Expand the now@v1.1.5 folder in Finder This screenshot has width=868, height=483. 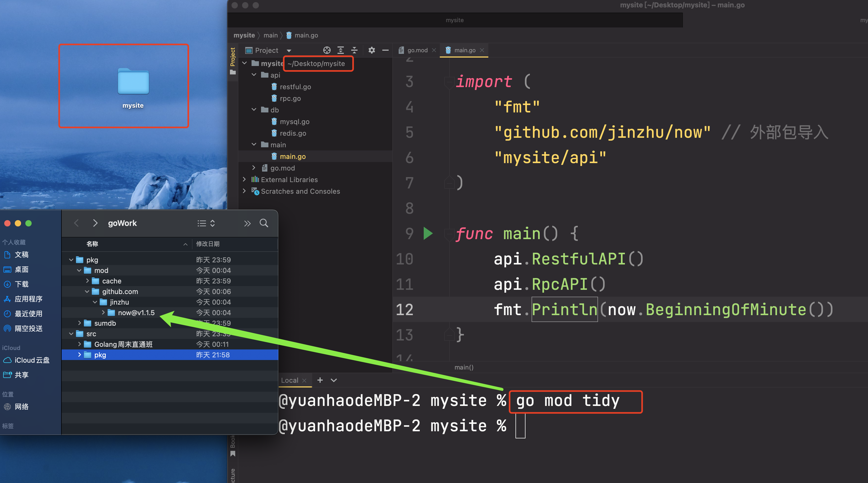pos(103,313)
